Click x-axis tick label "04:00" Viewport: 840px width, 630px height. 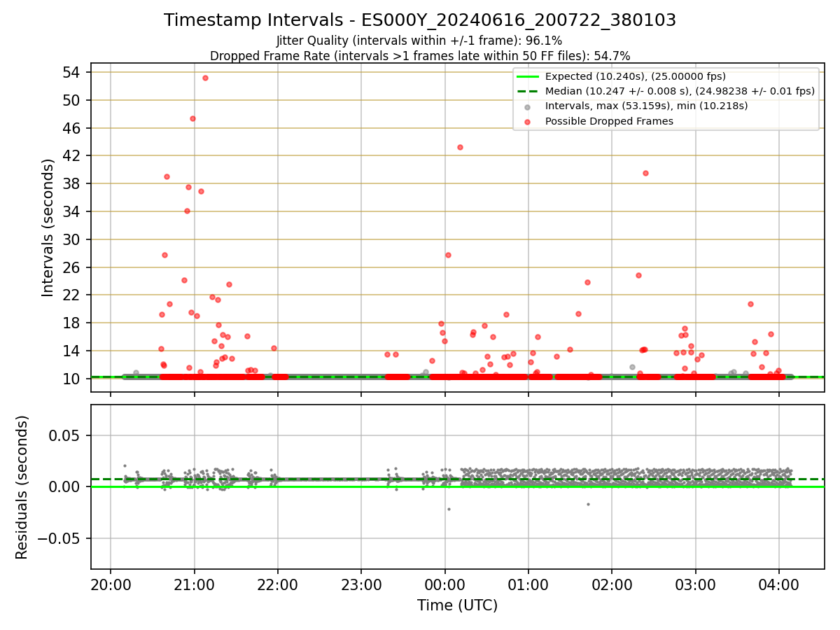(779, 584)
